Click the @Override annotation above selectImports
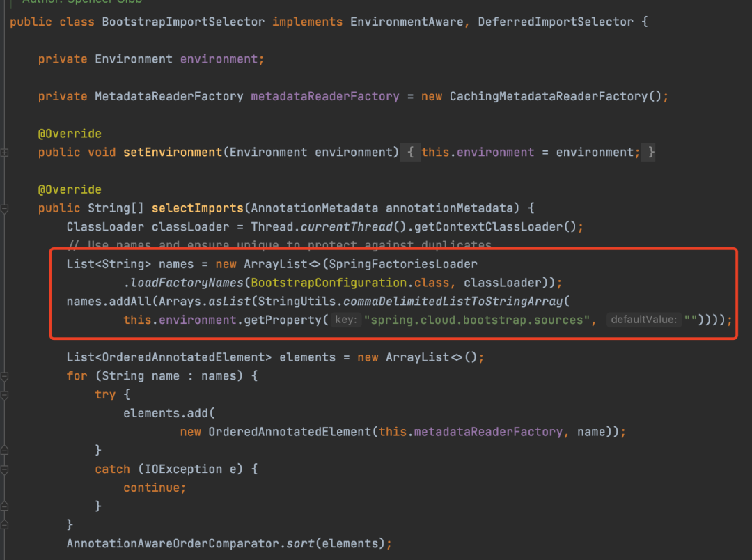Image resolution: width=752 pixels, height=560 pixels. click(x=70, y=189)
